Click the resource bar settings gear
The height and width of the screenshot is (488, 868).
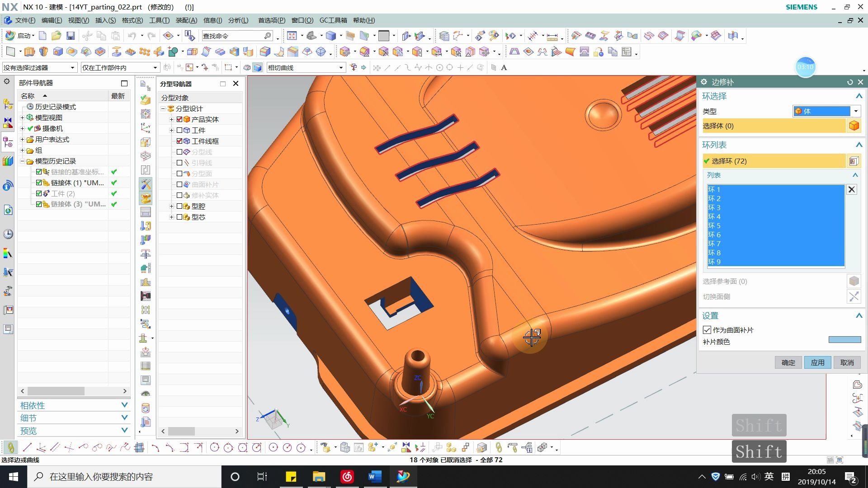click(x=7, y=82)
